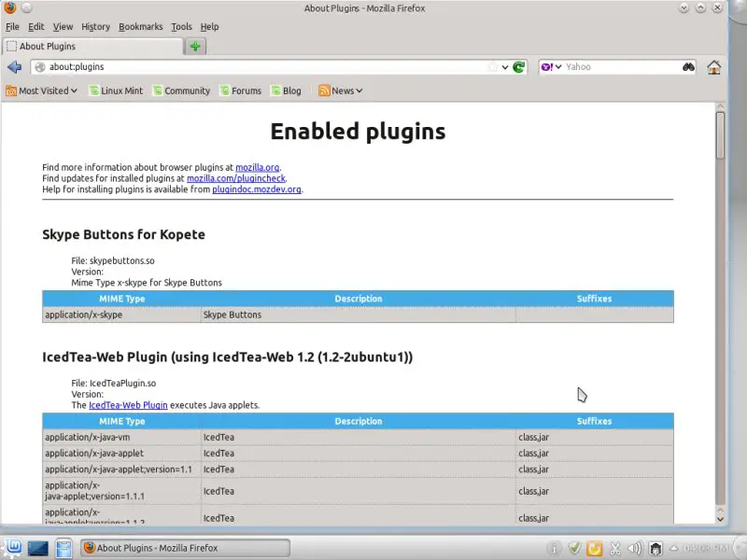The image size is (747, 560).
Task: Open the Tools menu
Action: pos(181,27)
